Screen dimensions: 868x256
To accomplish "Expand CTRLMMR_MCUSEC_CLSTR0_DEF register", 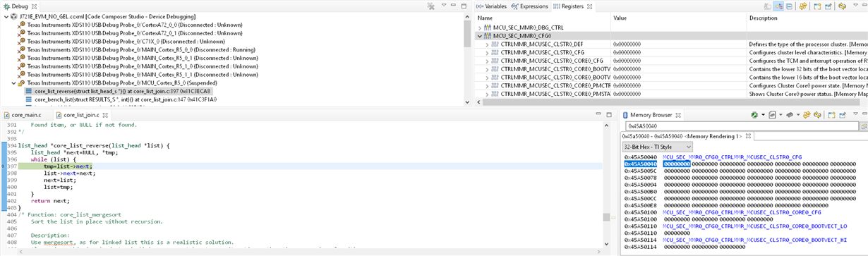I will click(487, 44).
